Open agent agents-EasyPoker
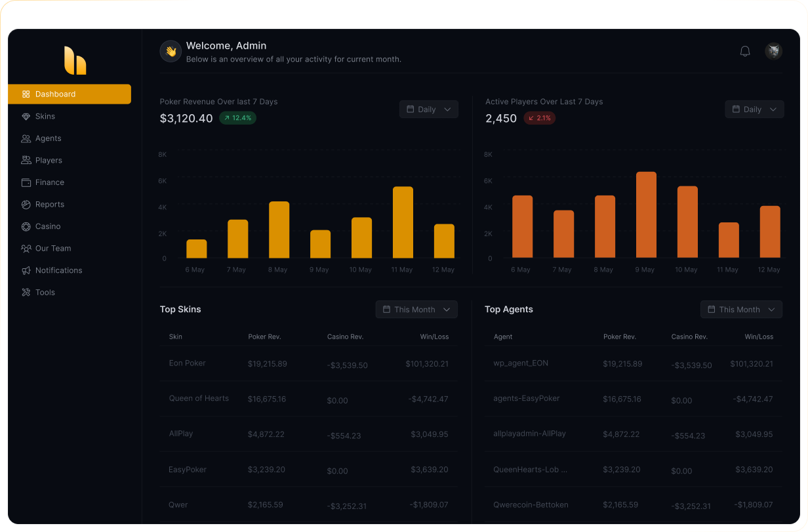The width and height of the screenshot is (808, 532). (527, 399)
